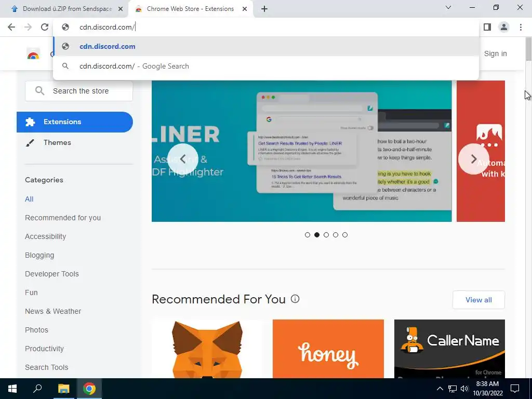
Task: Select the fifth carousel dot
Action: point(345,235)
